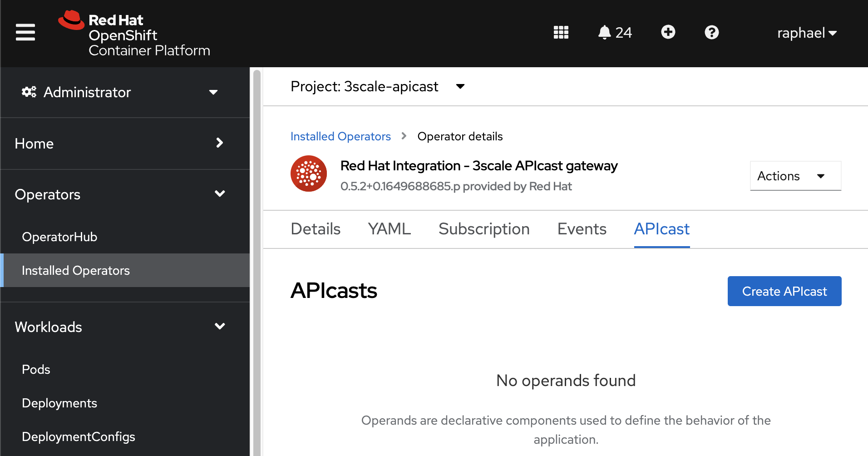
Task: Open the application launcher grid icon
Action: tap(561, 33)
